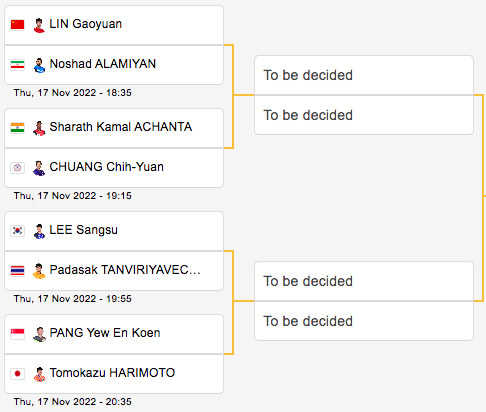
Task: Click Tomokazu HARIMOTO's player avatar
Action: pyautogui.click(x=39, y=374)
